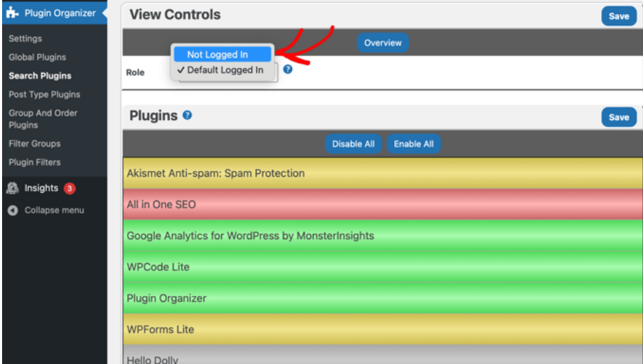Open Filter Groups in sidebar

[34, 144]
